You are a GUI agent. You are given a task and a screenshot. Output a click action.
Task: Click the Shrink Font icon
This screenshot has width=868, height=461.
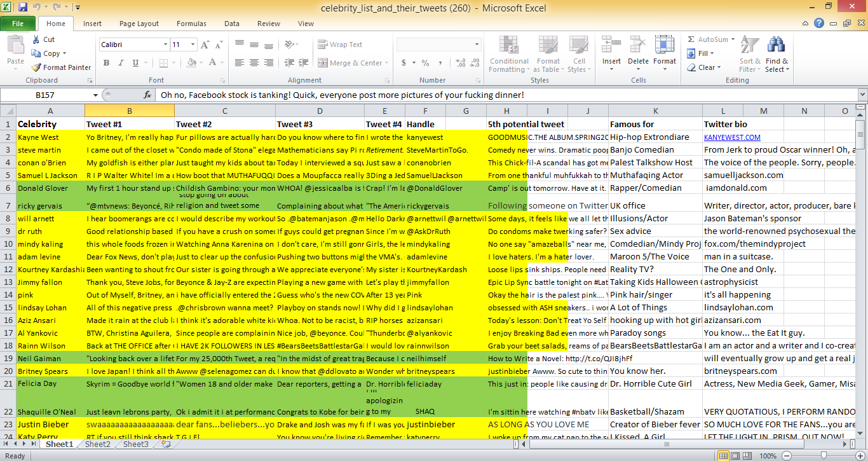tap(219, 45)
